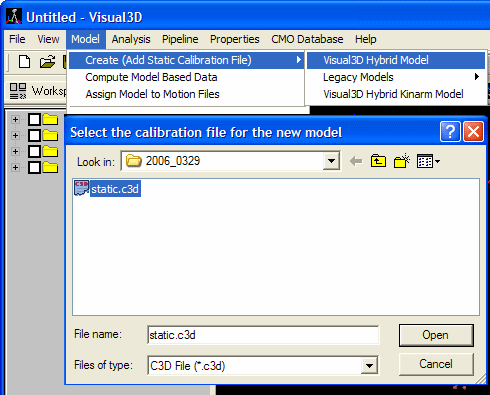Open the Analysis menu
The width and height of the screenshot is (490, 395).
[131, 39]
